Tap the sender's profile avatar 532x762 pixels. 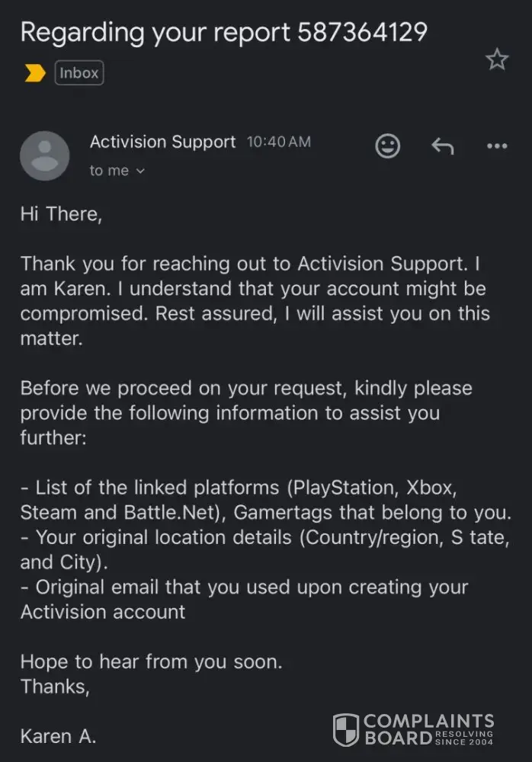[x=44, y=155]
